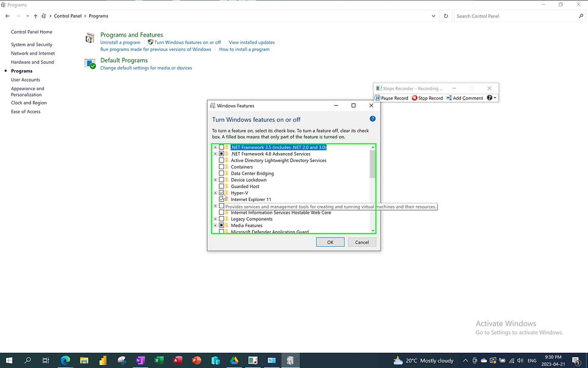Open Power BI from the taskbar
This screenshot has height=368, width=588.
[x=103, y=361]
